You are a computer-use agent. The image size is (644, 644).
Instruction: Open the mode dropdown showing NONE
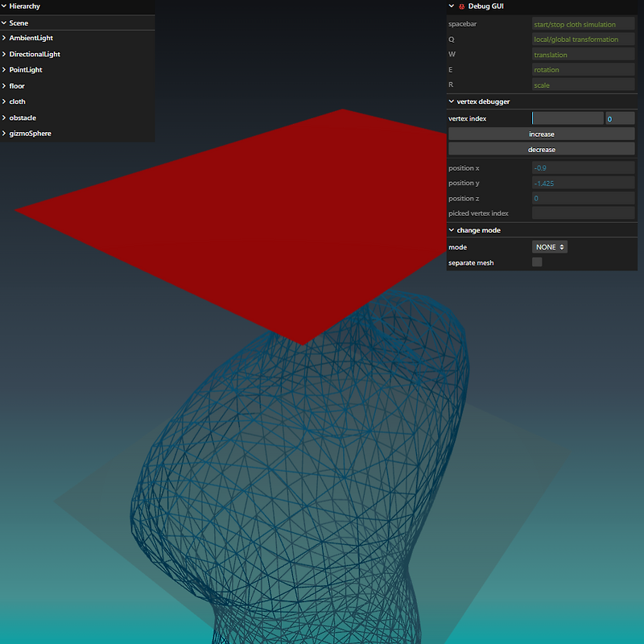pos(550,246)
